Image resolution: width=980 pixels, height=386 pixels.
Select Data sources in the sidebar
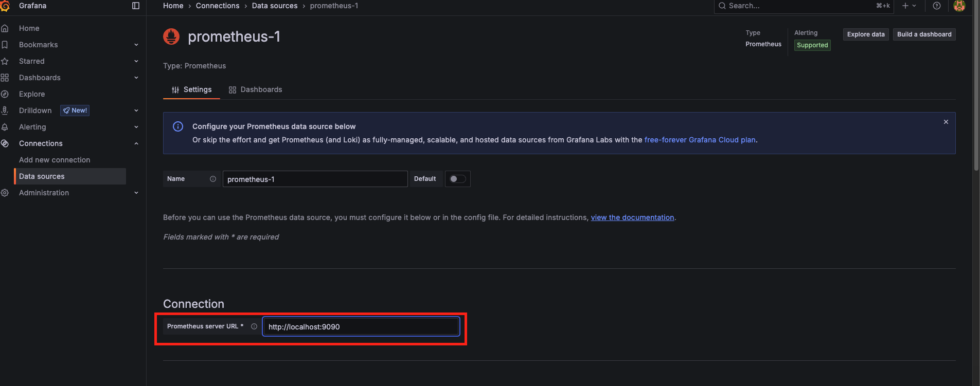click(x=70, y=176)
